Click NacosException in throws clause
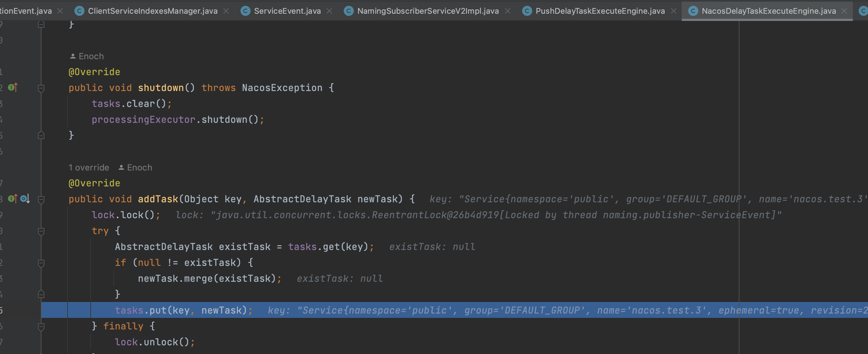Image resolution: width=868 pixels, height=354 pixels. [x=282, y=88]
